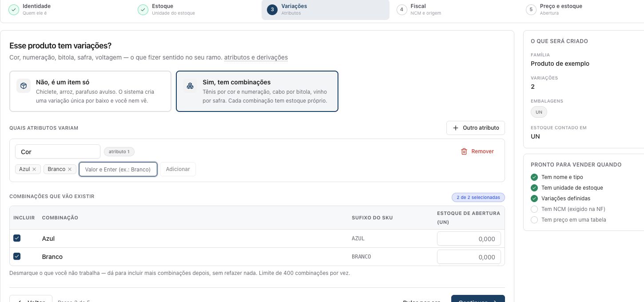Click empty circle beside 'Tem preço em uma tabela'
This screenshot has height=302, width=644.
click(x=534, y=220)
